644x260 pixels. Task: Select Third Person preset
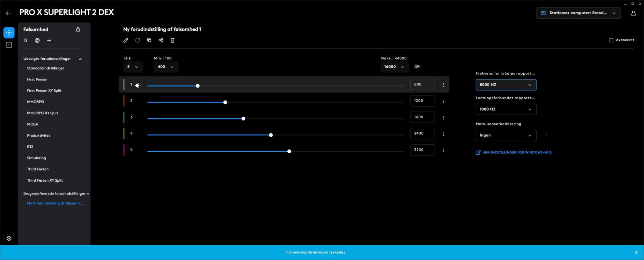point(38,170)
